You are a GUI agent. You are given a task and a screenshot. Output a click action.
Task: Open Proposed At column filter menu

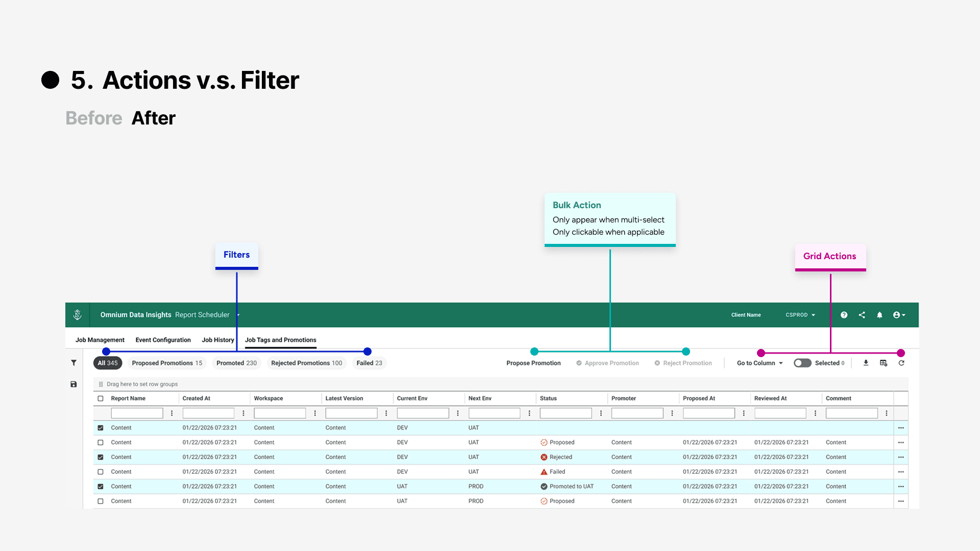coord(744,413)
